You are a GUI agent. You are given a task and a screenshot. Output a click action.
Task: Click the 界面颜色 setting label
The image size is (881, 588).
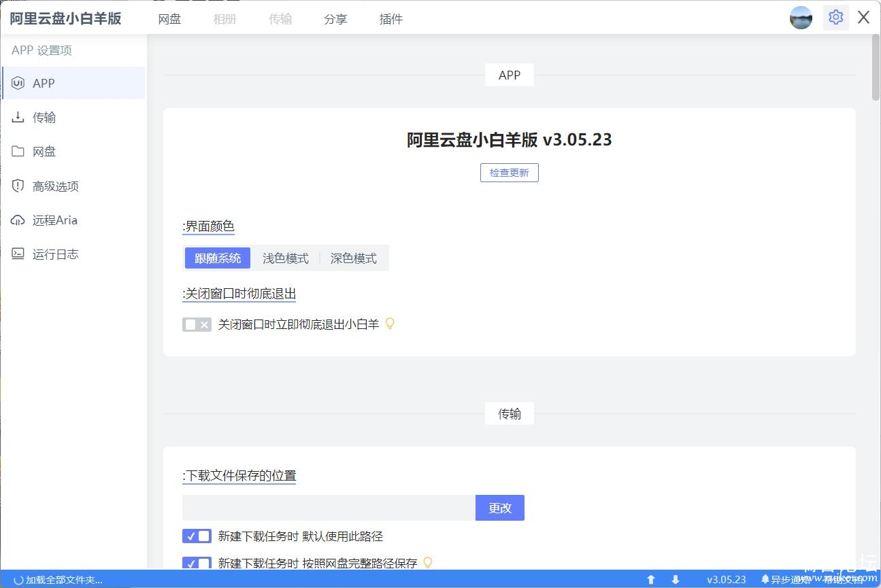(x=208, y=226)
